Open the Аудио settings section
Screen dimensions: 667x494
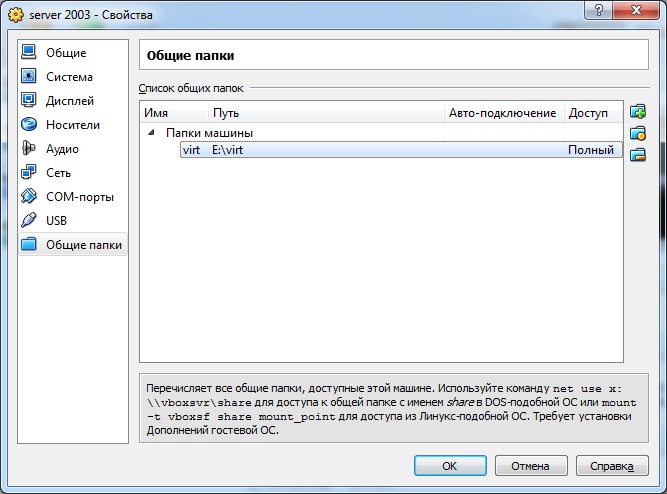point(62,149)
